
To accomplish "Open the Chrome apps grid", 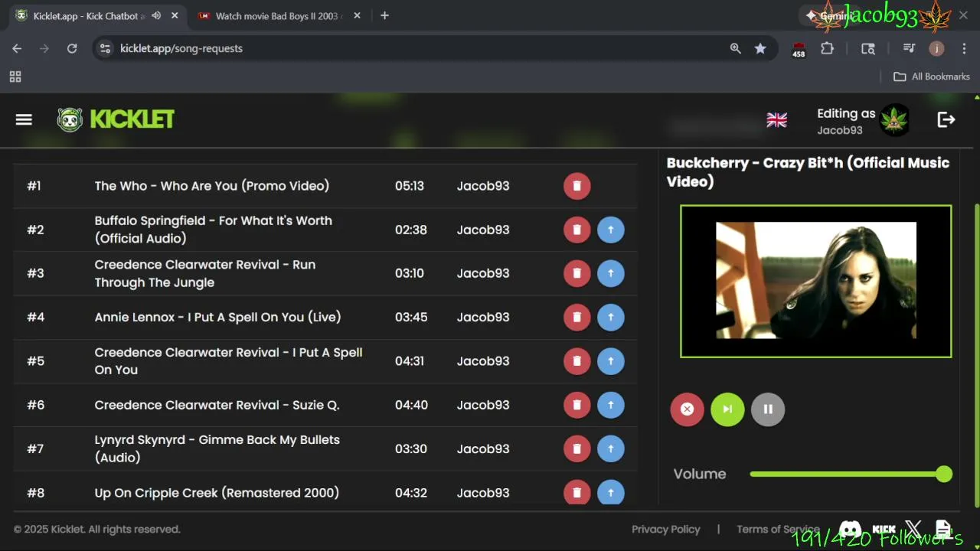I will pyautogui.click(x=15, y=77).
